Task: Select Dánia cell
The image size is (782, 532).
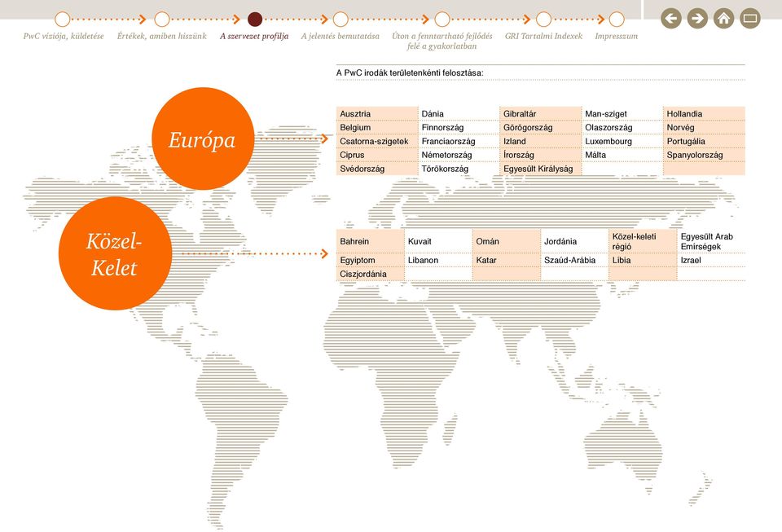Action: pos(459,114)
